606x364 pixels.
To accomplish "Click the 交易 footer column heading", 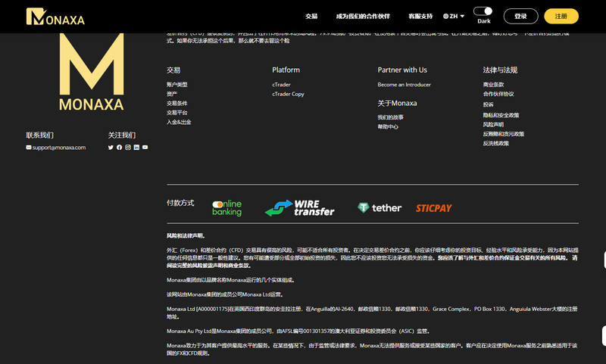I will 173,70.
